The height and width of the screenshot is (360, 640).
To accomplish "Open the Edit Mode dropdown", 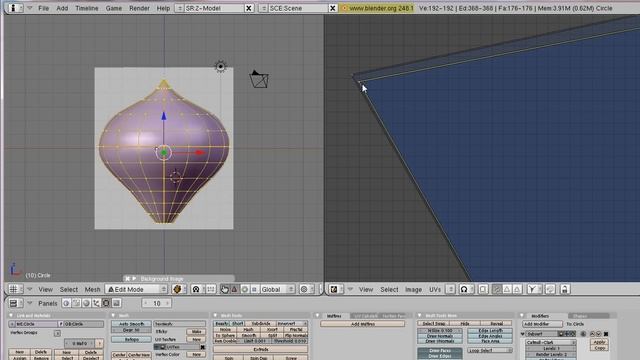I will 136,289.
